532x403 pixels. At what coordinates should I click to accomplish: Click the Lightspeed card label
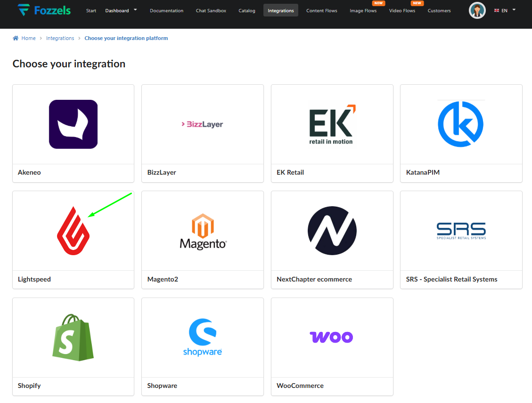(34, 279)
